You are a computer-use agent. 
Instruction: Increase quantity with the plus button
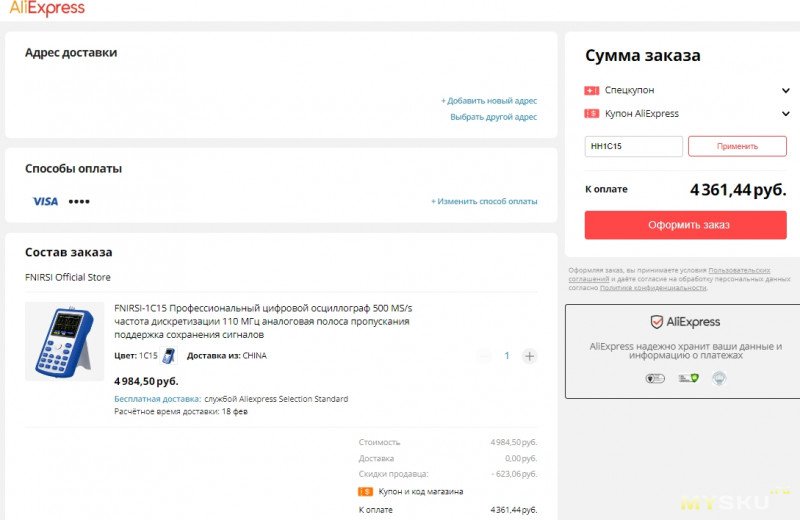[x=530, y=356]
